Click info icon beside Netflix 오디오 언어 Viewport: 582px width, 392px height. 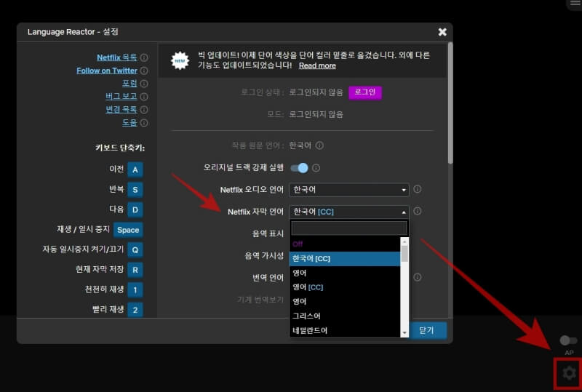point(417,189)
